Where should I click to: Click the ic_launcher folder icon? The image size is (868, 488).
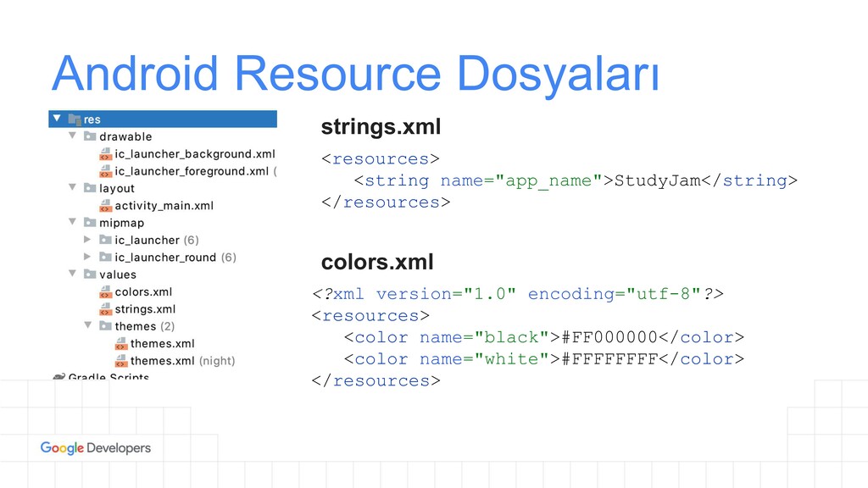(105, 240)
